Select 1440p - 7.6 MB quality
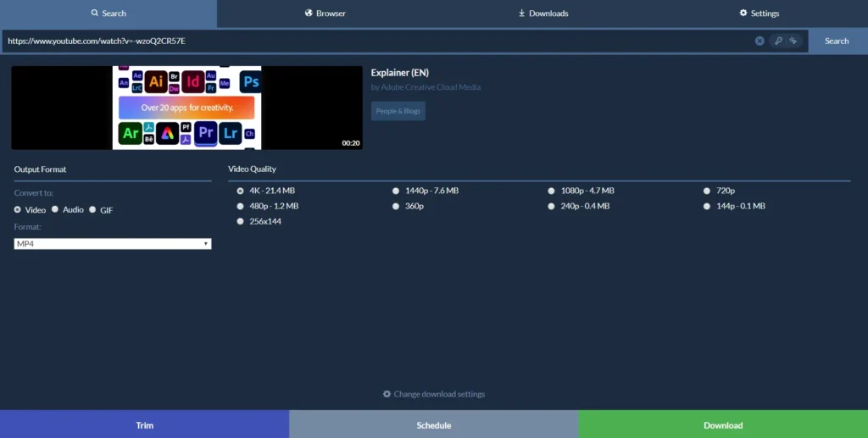The width and height of the screenshot is (868, 438). coord(396,191)
